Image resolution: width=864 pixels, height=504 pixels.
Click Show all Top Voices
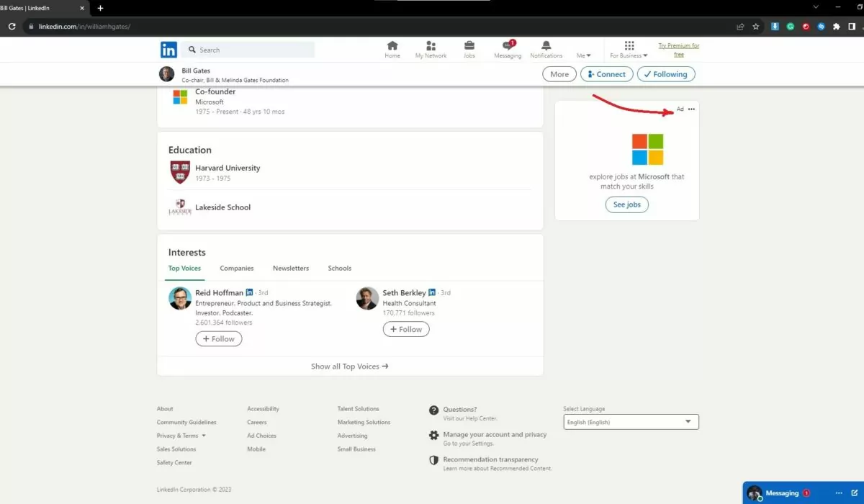point(350,366)
